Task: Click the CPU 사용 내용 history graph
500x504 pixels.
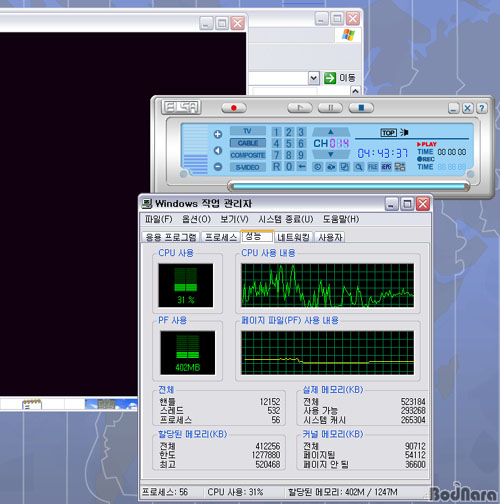Action: 328,285
